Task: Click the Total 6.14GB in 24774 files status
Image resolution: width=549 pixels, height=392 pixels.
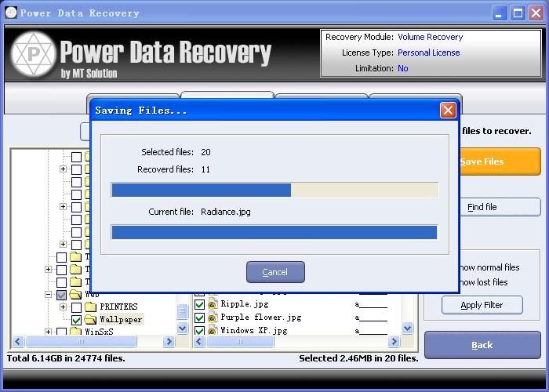Action: coord(66,358)
